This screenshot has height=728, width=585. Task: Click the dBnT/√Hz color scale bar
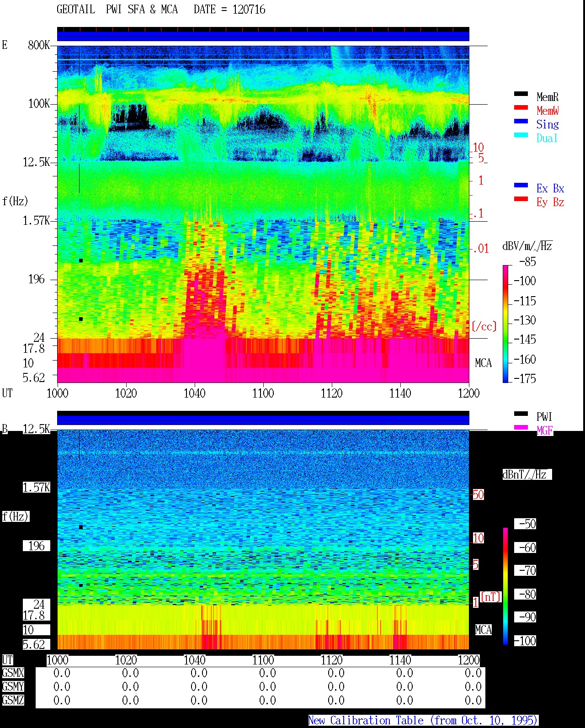click(x=505, y=586)
